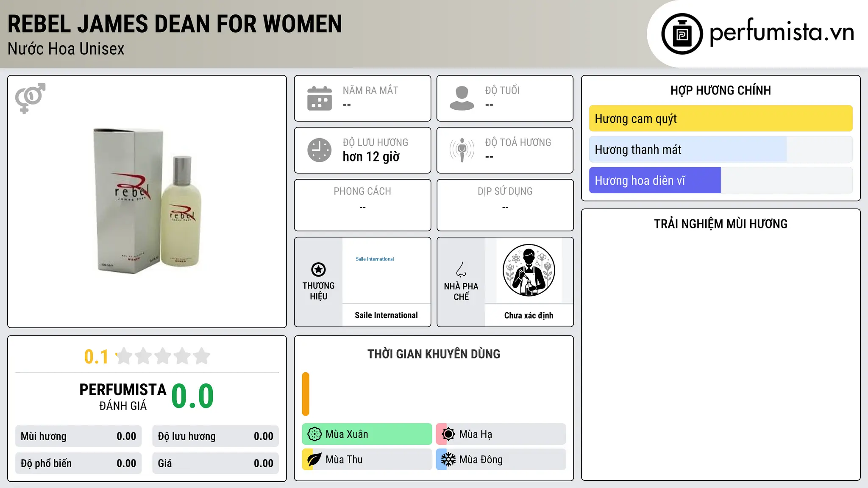Click the Độ phổ biến score row

click(x=78, y=463)
